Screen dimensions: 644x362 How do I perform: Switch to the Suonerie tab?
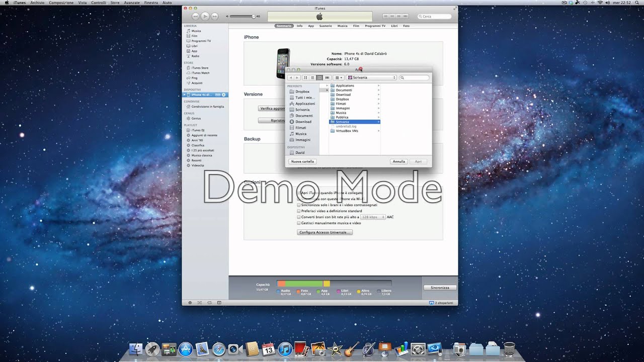326,26
